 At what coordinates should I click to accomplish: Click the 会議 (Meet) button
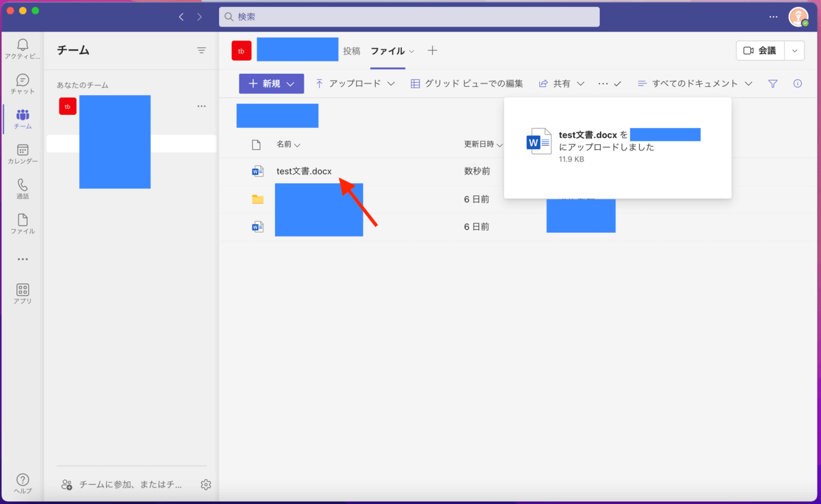coord(760,51)
